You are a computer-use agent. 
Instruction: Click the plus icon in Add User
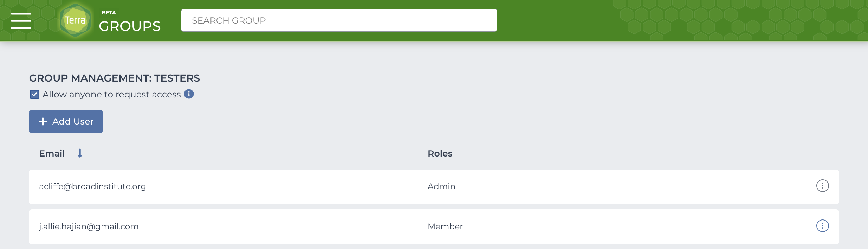point(43,121)
